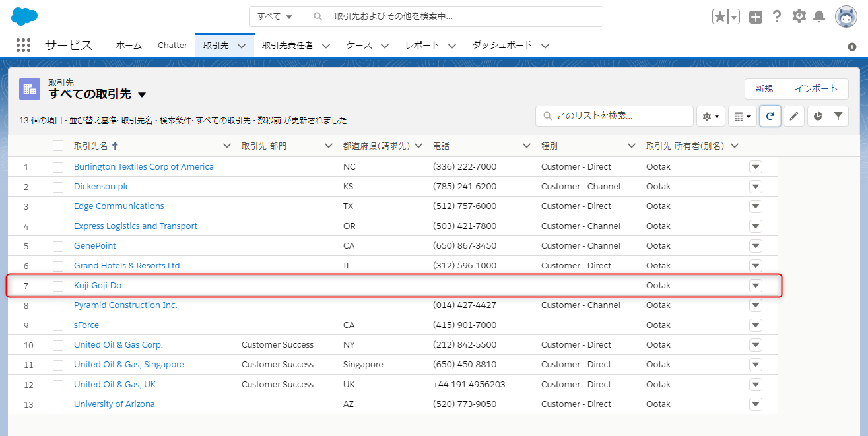Check the box for Kuji-Goji-Do row
The image size is (868, 436).
coord(58,286)
